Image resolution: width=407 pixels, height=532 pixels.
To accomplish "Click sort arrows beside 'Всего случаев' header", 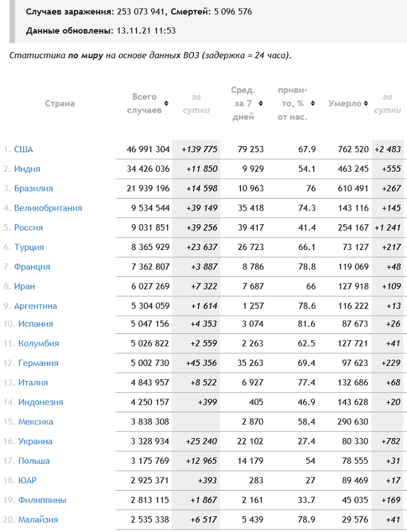I will coord(166,103).
